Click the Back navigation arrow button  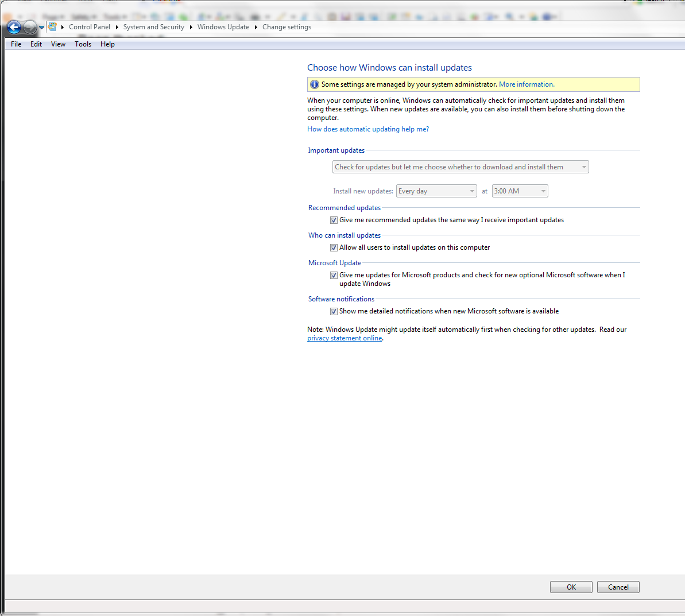click(14, 28)
